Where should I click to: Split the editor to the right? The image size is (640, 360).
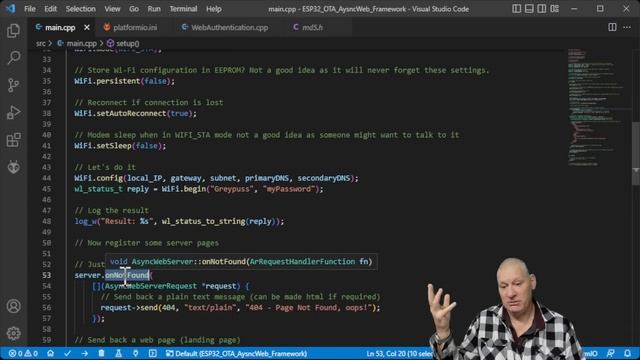pos(612,27)
